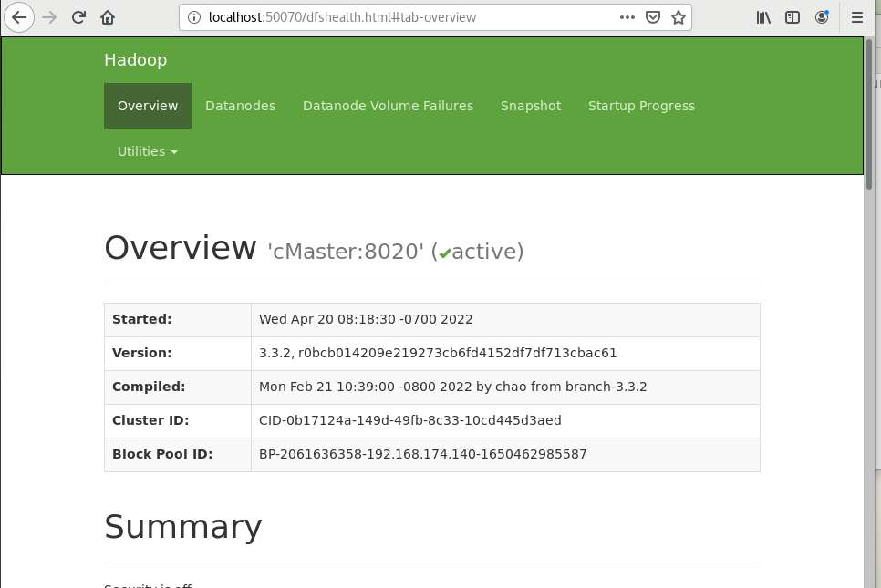This screenshot has width=881, height=588.
Task: Click the 'cMaster:8020' active heading text
Action: pyautogui.click(x=396, y=252)
